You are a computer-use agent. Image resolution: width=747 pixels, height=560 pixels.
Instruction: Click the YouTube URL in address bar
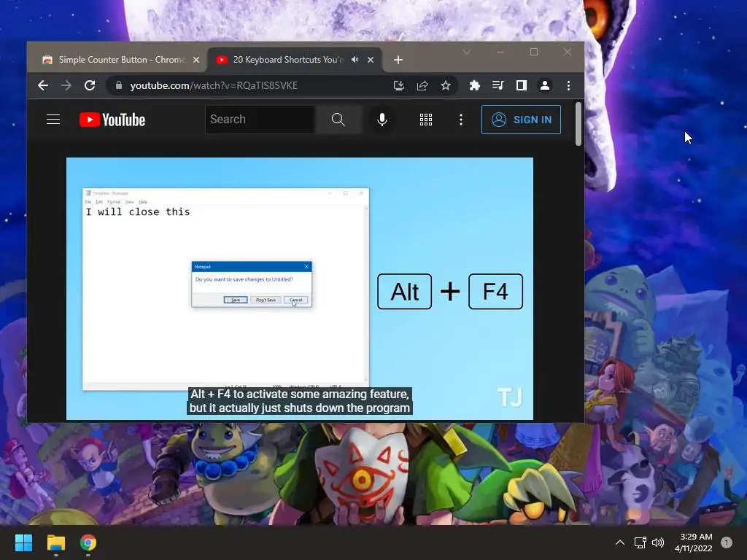(214, 85)
